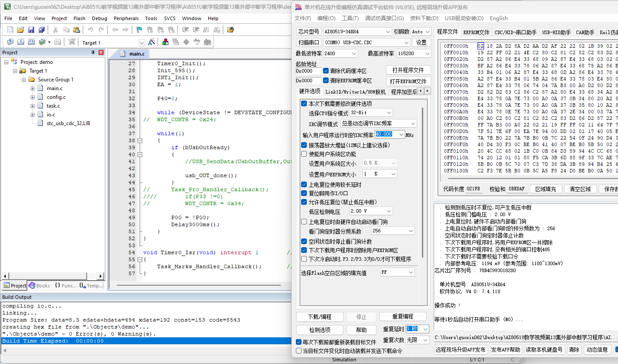Viewport: 618px width, 364px height.
Task: Click the Find in Files icon
Action: [x=231, y=30]
